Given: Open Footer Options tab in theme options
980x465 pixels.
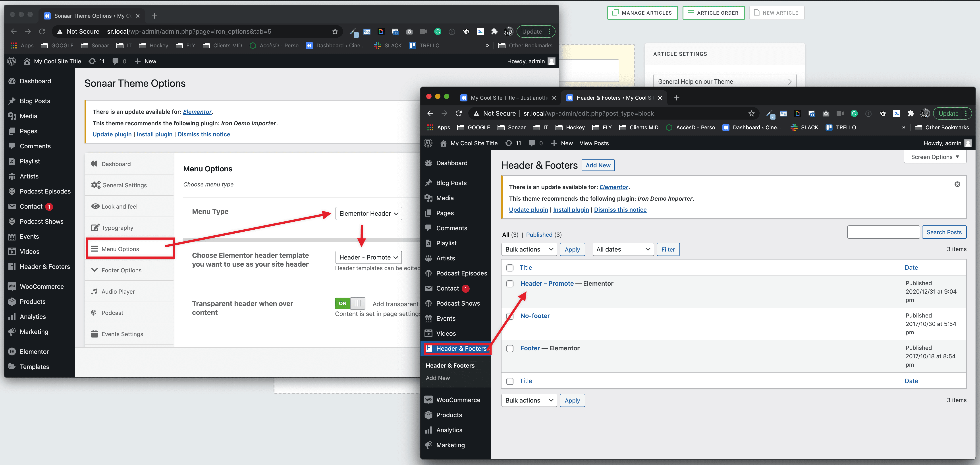Looking at the screenshot, I should click(129, 270).
